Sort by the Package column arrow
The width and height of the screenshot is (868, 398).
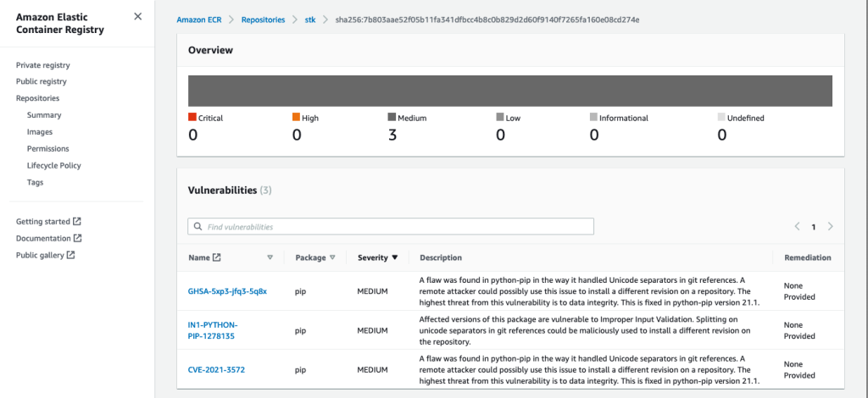[332, 257]
